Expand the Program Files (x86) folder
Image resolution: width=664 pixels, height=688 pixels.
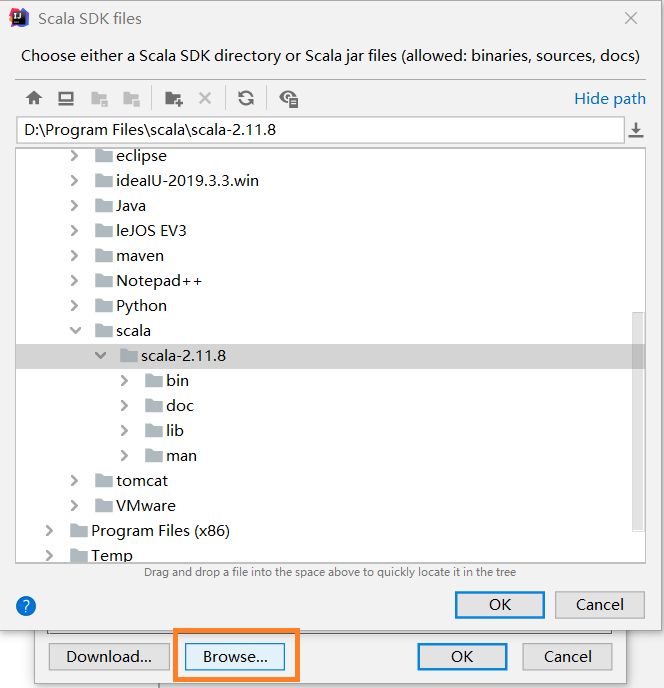coord(50,530)
